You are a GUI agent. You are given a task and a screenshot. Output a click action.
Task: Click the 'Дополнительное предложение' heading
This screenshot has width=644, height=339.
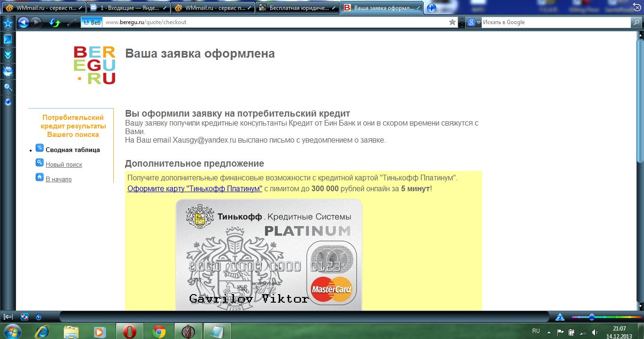tap(194, 164)
